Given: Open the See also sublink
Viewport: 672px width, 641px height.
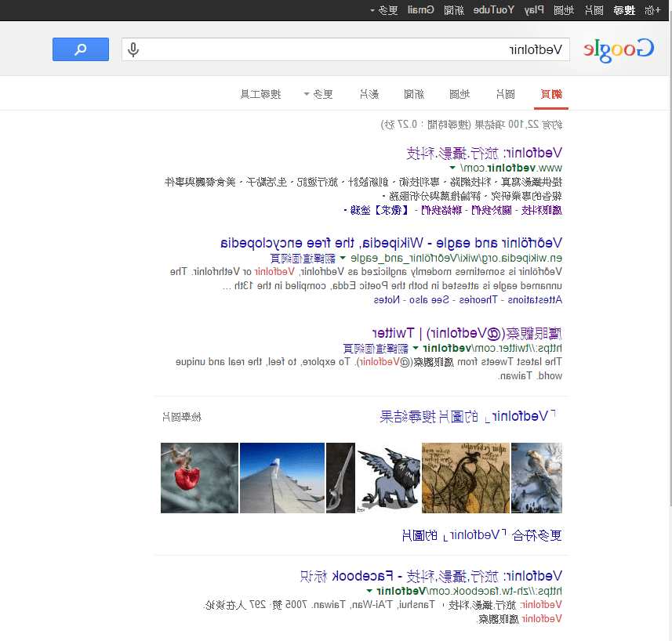Looking at the screenshot, I should [429, 299].
